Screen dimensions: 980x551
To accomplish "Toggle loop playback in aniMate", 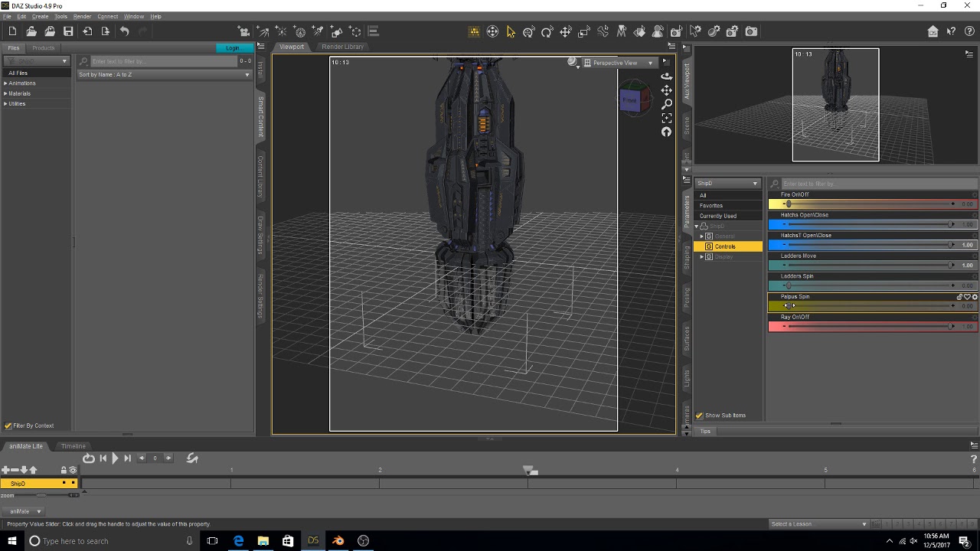I will (89, 458).
